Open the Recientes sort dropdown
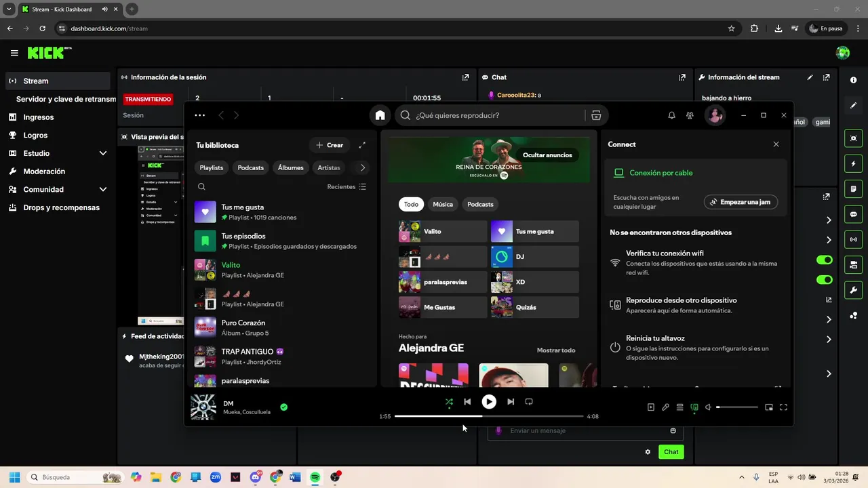The width and height of the screenshot is (868, 488). point(347,186)
